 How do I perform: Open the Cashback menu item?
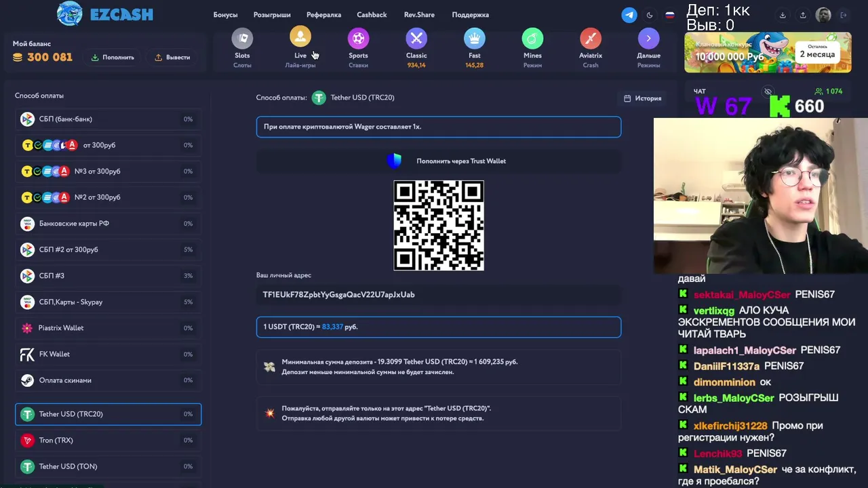tap(372, 15)
